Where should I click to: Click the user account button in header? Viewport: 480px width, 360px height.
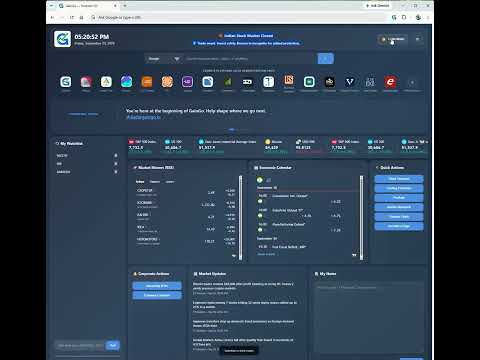(x=393, y=39)
